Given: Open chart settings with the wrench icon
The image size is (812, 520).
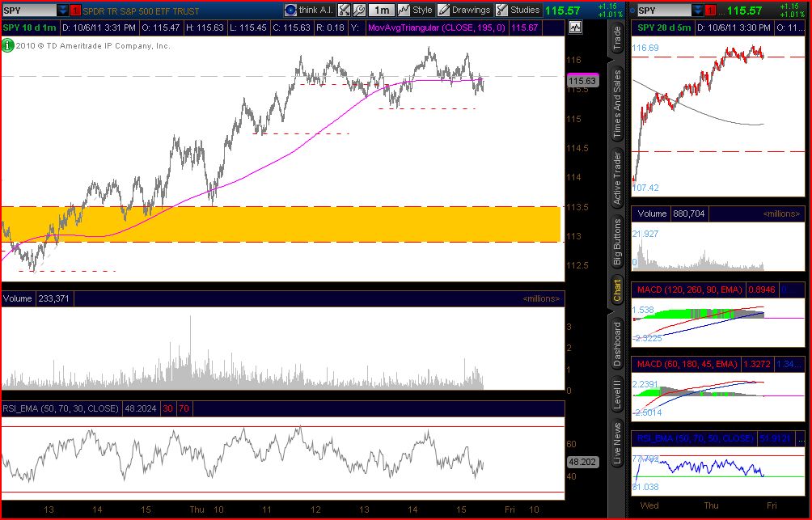Looking at the screenshot, I should click(x=359, y=10).
